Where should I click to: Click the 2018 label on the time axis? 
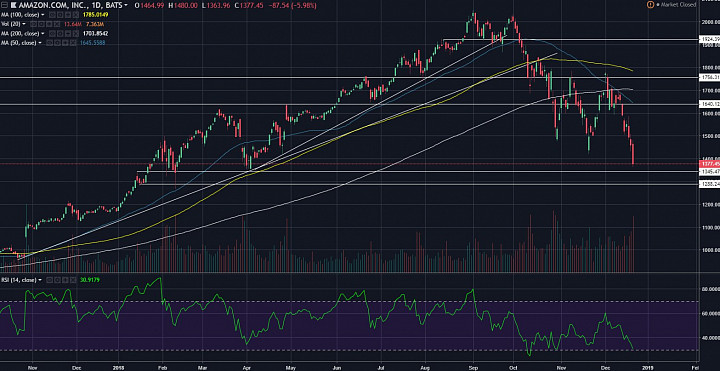pos(118,367)
